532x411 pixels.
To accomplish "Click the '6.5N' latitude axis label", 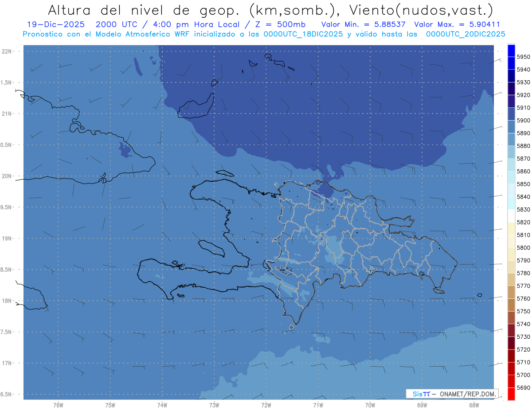I will pos(7,394).
